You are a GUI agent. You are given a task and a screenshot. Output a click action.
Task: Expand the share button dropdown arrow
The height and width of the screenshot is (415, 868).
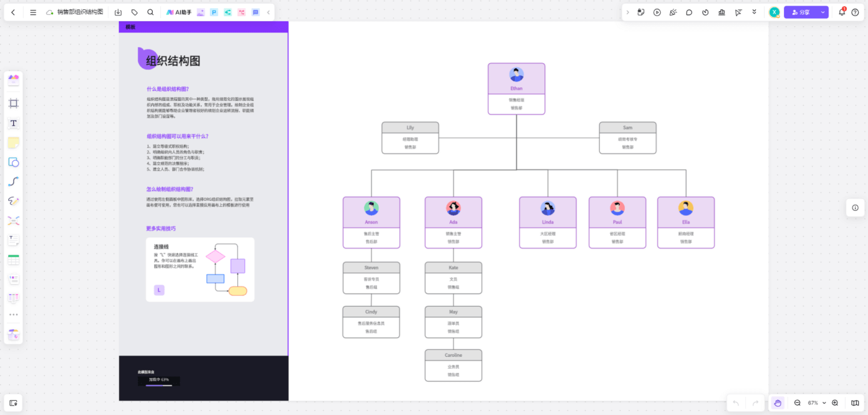(823, 13)
